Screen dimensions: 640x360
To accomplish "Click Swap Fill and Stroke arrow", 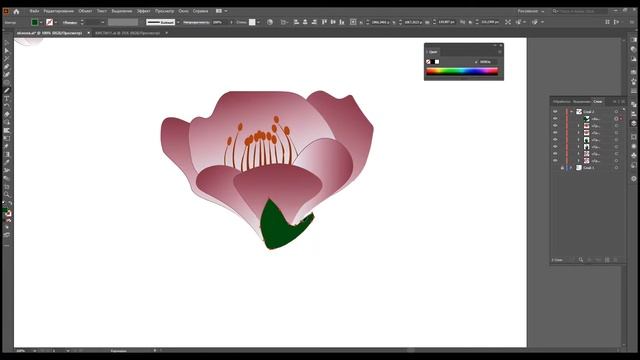I will [x=10, y=203].
